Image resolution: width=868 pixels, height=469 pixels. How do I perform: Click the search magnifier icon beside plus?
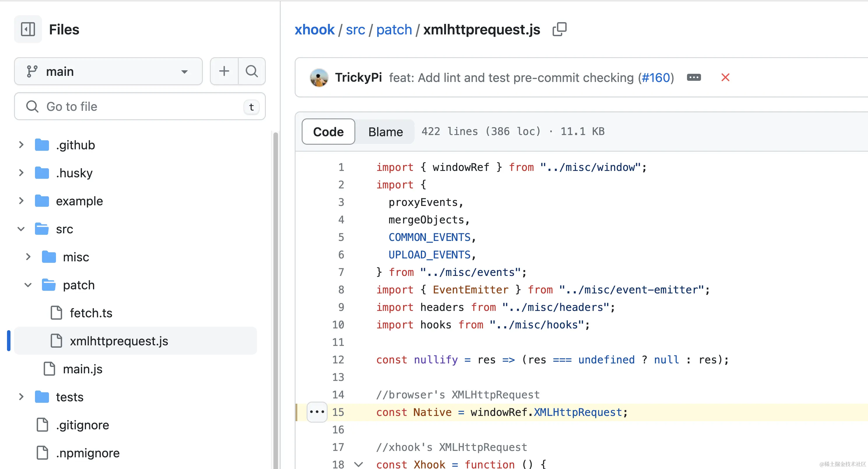click(x=251, y=71)
